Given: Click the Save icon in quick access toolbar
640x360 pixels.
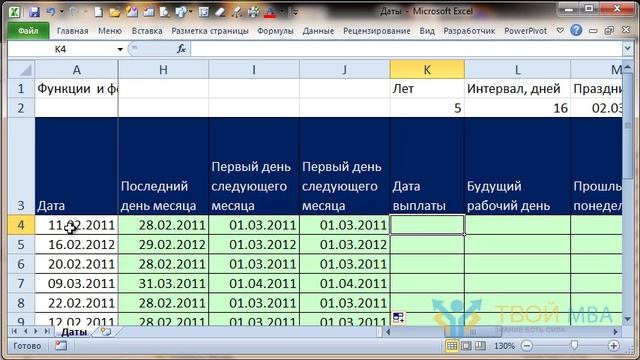Looking at the screenshot, I should (x=34, y=12).
